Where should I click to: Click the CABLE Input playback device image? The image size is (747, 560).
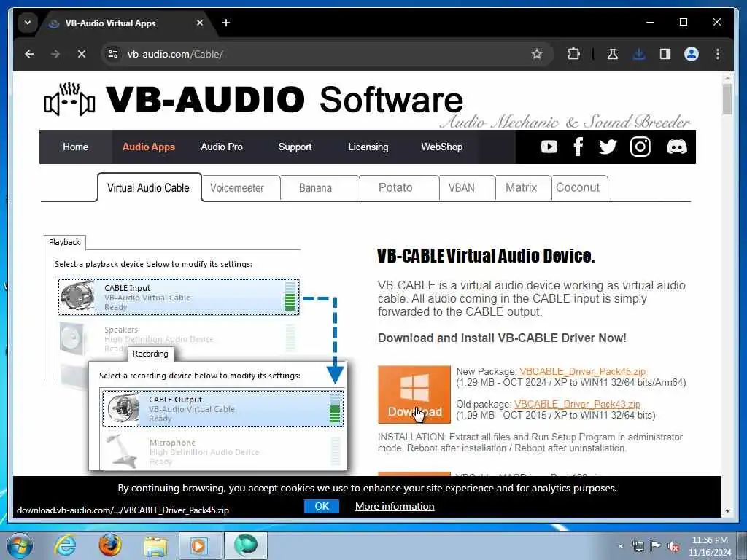pos(77,296)
